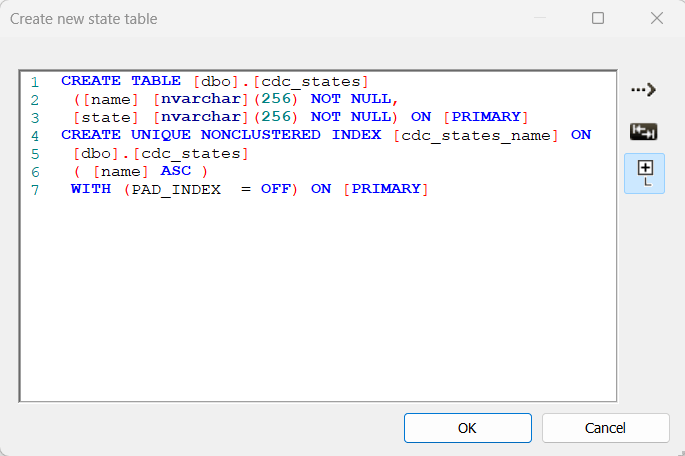
Task: Place cursor on the ASC keyword
Action: 175,171
